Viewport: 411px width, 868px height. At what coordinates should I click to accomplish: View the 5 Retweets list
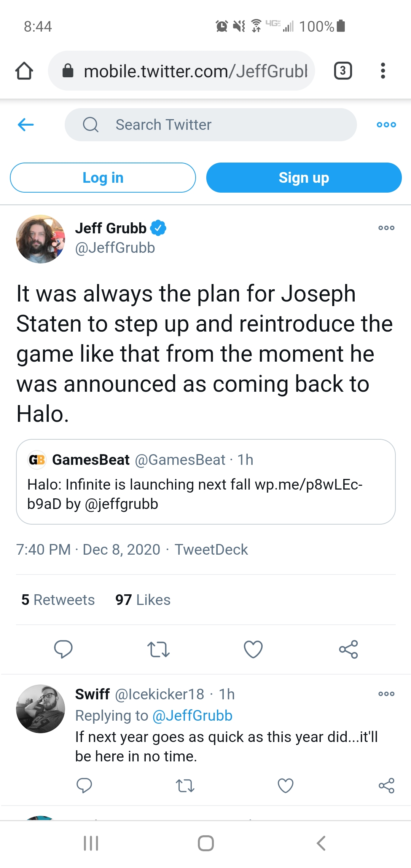tap(58, 600)
